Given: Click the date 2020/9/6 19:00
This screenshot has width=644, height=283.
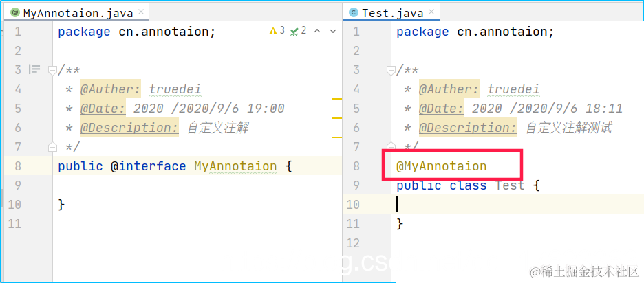Looking at the screenshot, I should tap(208, 109).
